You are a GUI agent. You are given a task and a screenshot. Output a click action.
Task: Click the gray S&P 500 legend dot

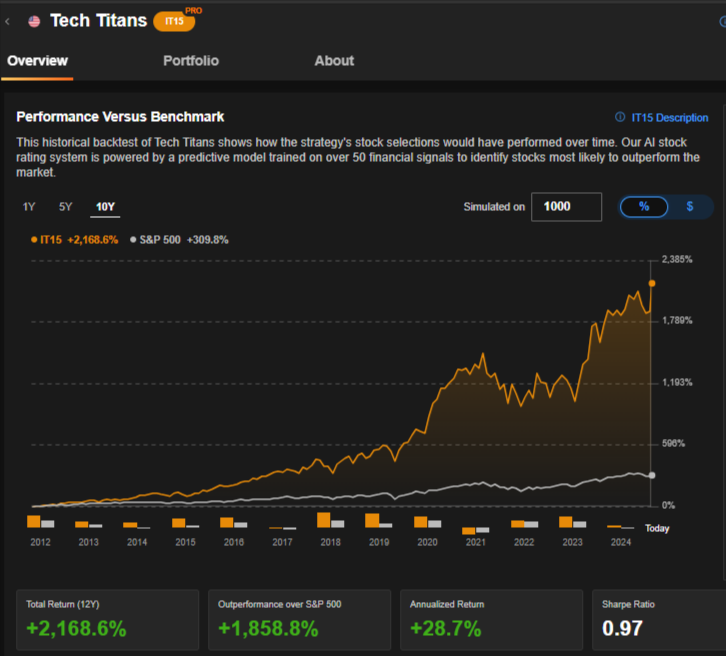click(x=133, y=240)
